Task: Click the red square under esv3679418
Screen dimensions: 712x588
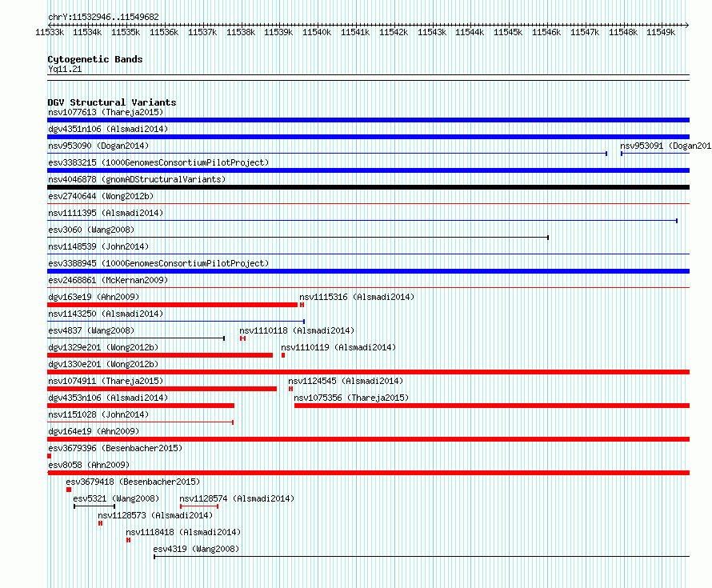Action: click(69, 490)
